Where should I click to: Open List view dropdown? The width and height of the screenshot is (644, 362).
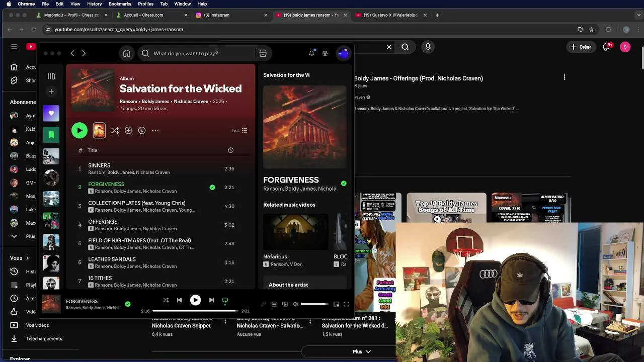[x=239, y=130]
